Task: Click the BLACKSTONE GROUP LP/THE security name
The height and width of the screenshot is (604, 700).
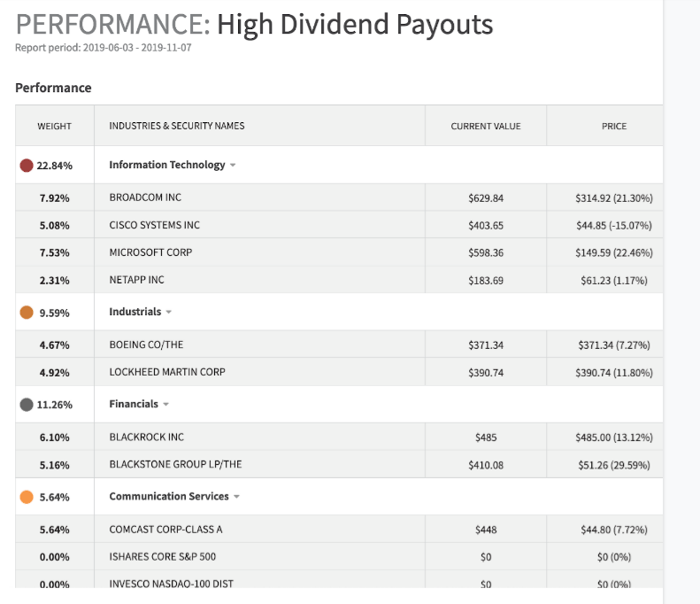Action: 175,465
